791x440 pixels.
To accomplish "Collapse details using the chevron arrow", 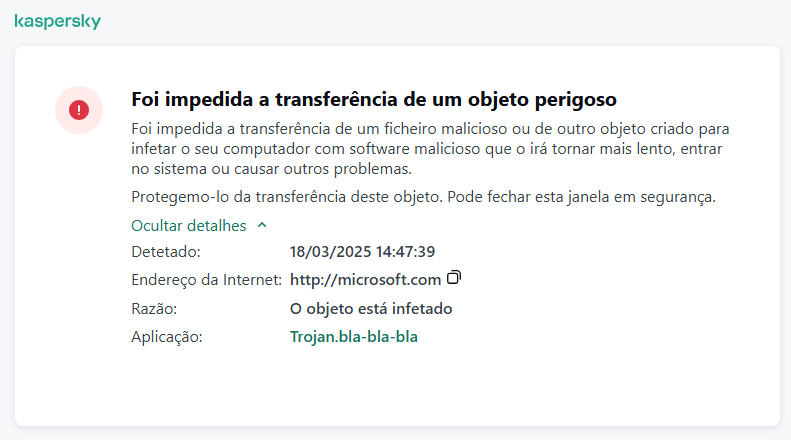I will click(x=262, y=226).
